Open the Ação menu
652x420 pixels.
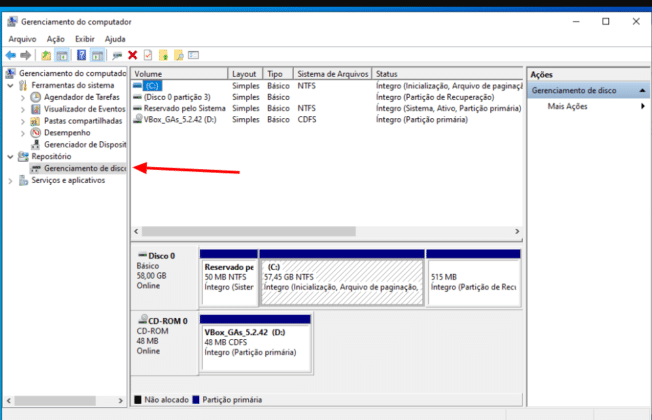[55, 39]
